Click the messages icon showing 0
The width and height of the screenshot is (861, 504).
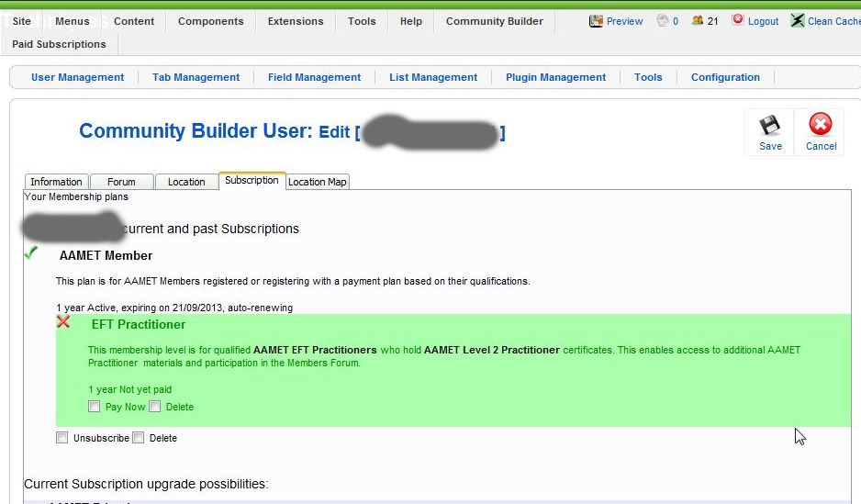(x=663, y=21)
